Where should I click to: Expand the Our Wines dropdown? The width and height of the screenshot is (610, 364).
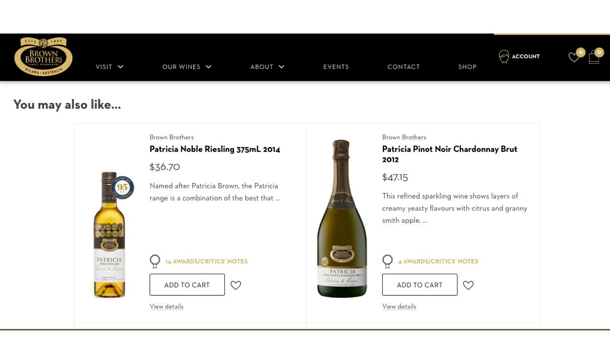click(187, 67)
